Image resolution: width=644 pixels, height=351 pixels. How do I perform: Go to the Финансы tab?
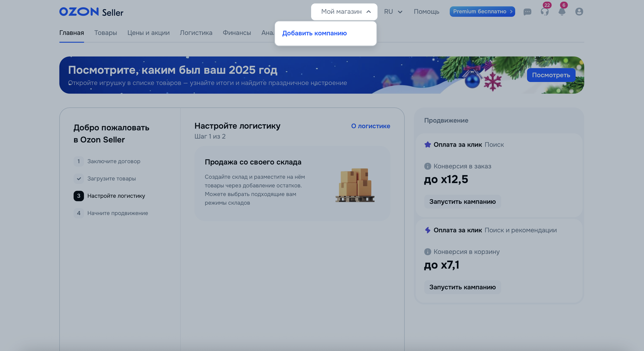pos(237,33)
